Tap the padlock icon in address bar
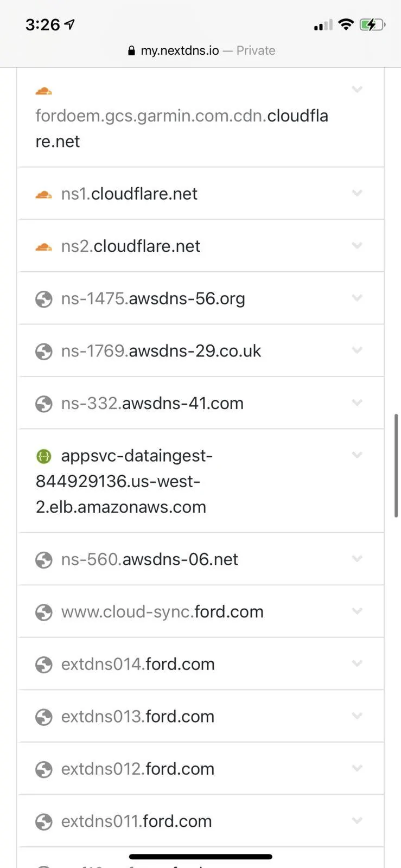Image resolution: width=401 pixels, height=868 pixels. point(131,50)
